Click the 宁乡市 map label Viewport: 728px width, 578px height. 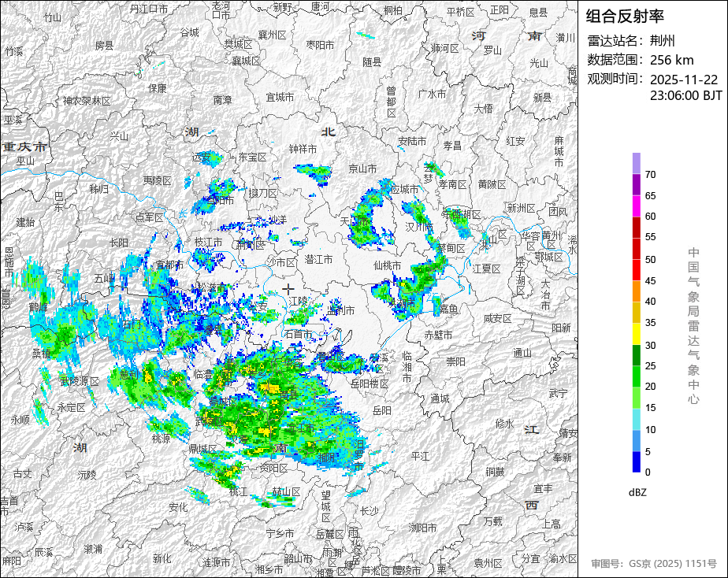coord(280,533)
